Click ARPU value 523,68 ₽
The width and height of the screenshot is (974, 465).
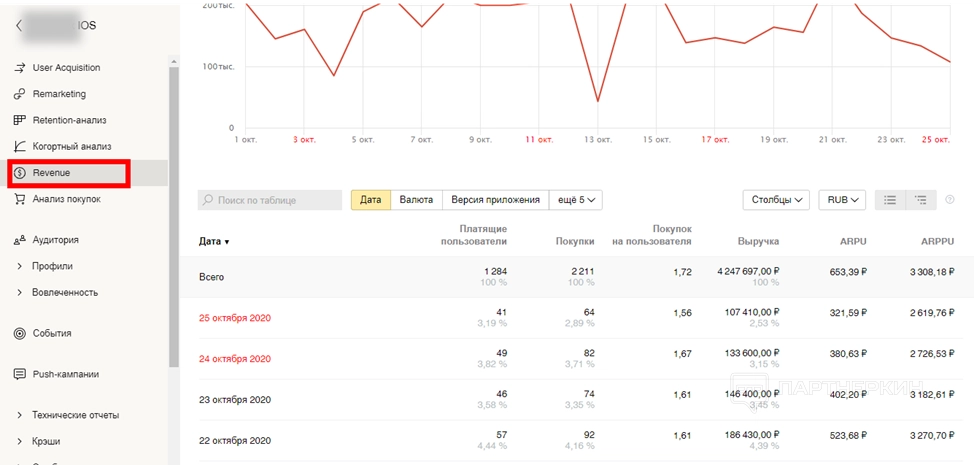tap(848, 435)
